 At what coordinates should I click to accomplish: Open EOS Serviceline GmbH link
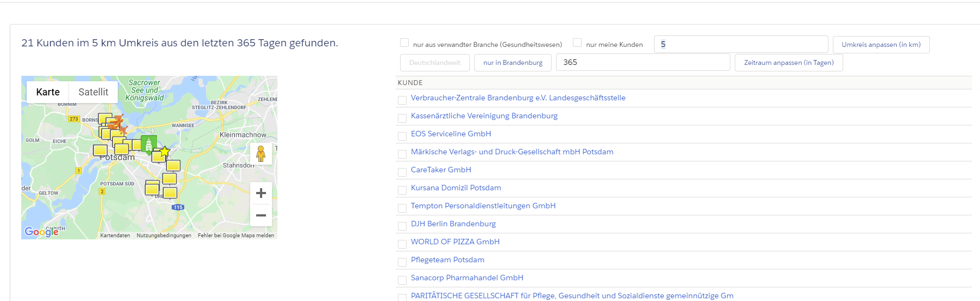(451, 134)
